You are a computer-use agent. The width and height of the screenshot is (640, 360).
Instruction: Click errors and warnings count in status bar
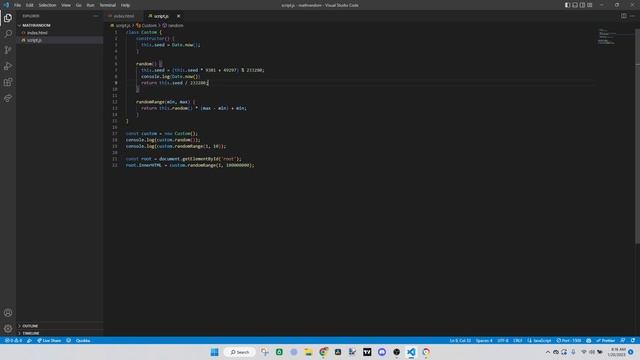[x=13, y=340]
